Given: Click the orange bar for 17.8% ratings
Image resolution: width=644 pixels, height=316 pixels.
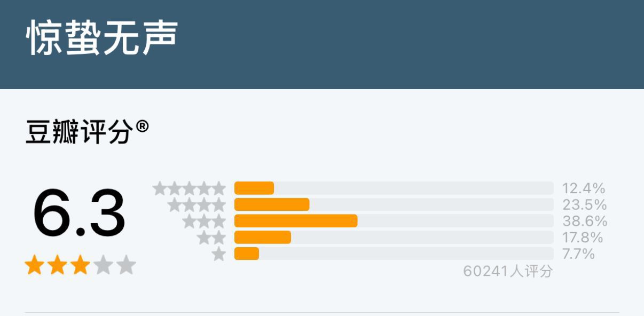Looking at the screenshot, I should point(263,238).
